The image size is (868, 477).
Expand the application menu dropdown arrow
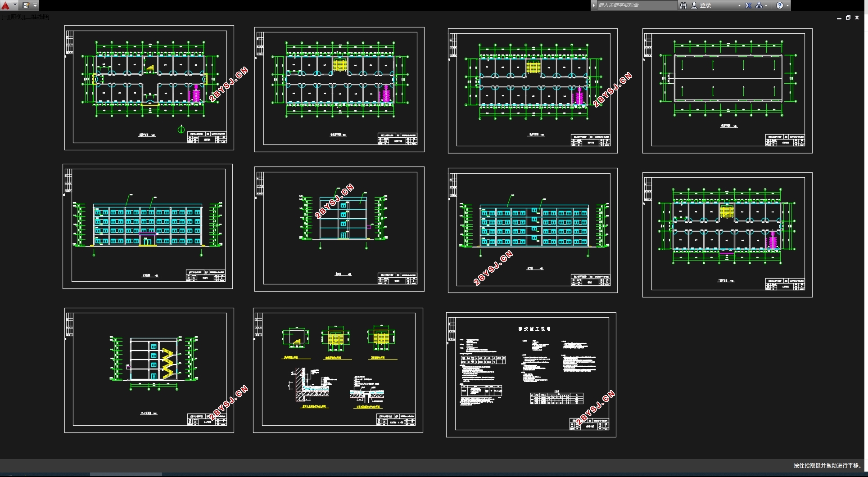coord(15,5)
